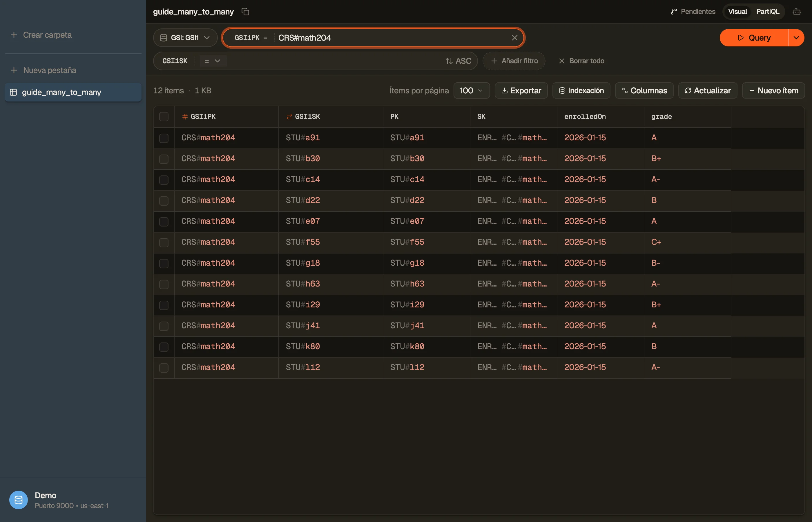Viewport: 812px width, 522px height.
Task: Select the guide_many_to_many tab in the sidebar
Action: pyautogui.click(x=73, y=92)
